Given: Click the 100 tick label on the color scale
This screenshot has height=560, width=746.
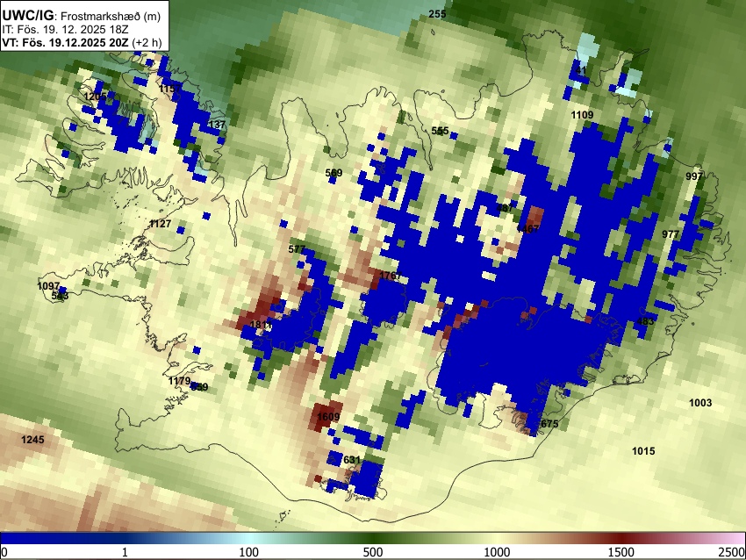Looking at the screenshot, I should click(x=248, y=552).
